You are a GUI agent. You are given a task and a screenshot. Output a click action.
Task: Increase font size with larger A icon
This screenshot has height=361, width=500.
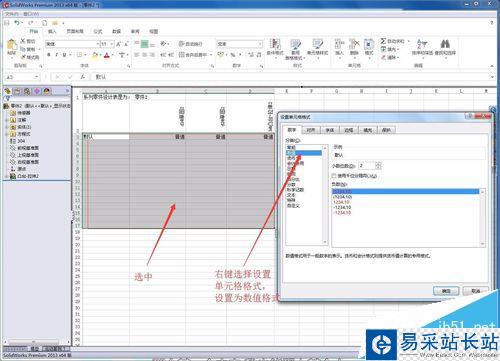tap(119, 44)
